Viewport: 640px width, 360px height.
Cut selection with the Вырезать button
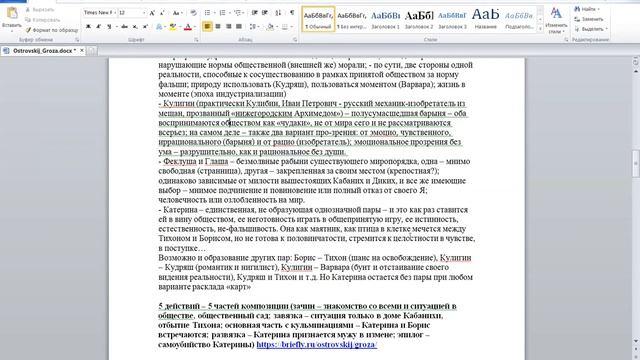tap(40, 9)
